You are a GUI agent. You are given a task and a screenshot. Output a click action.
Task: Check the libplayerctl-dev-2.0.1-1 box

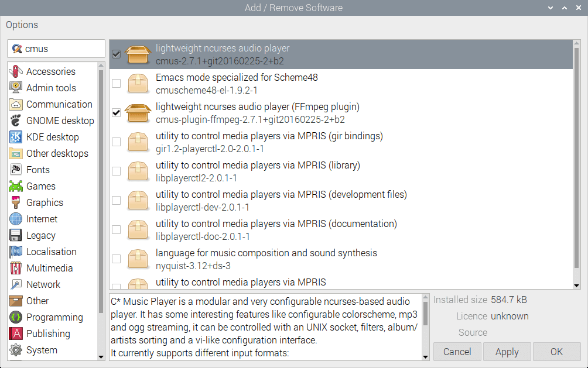click(x=116, y=200)
